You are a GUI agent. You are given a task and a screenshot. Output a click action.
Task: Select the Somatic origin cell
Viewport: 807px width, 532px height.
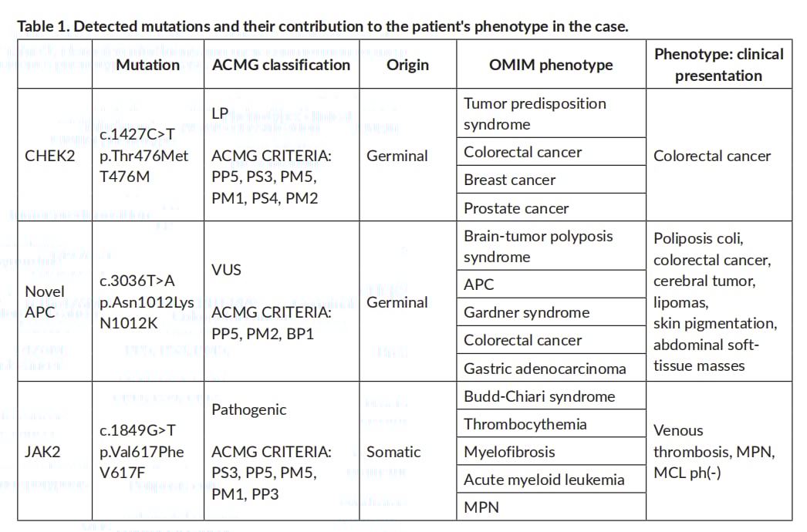pos(393,452)
